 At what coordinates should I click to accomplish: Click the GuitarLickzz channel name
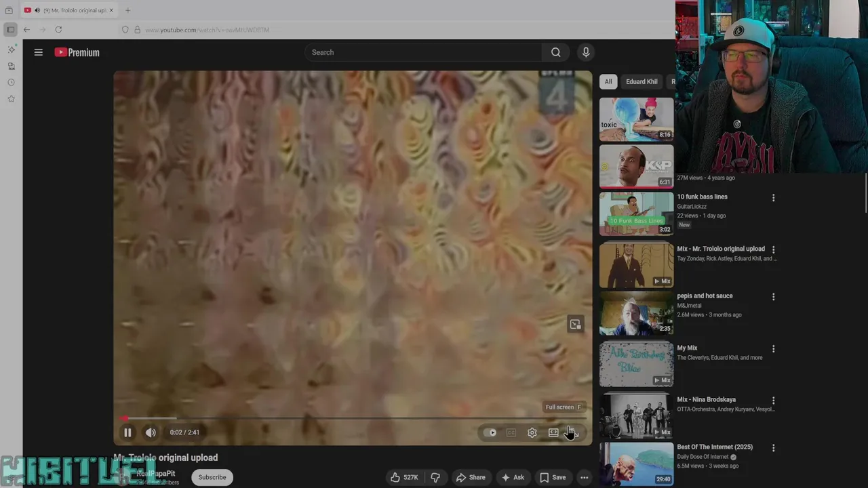pos(692,206)
